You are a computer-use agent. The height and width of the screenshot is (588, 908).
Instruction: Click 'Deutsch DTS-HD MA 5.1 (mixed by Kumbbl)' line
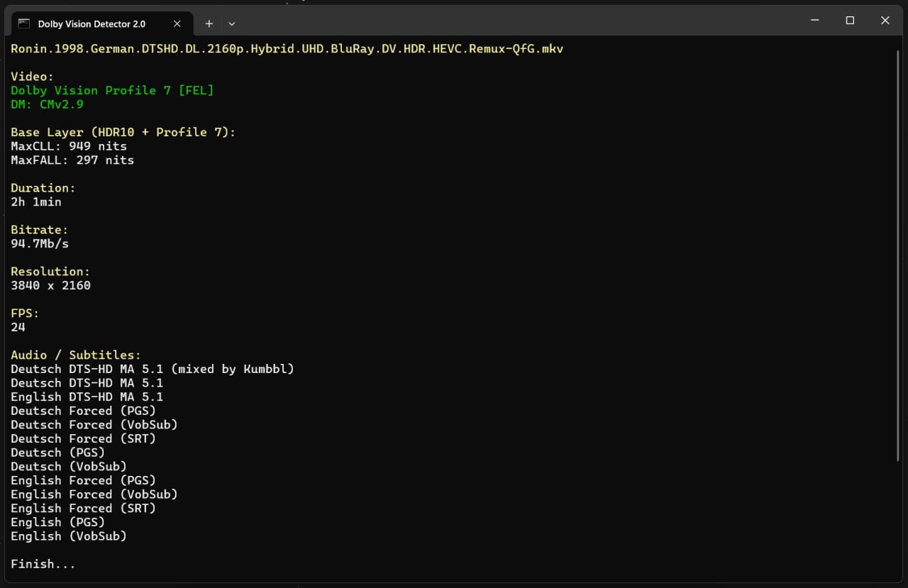coord(153,369)
